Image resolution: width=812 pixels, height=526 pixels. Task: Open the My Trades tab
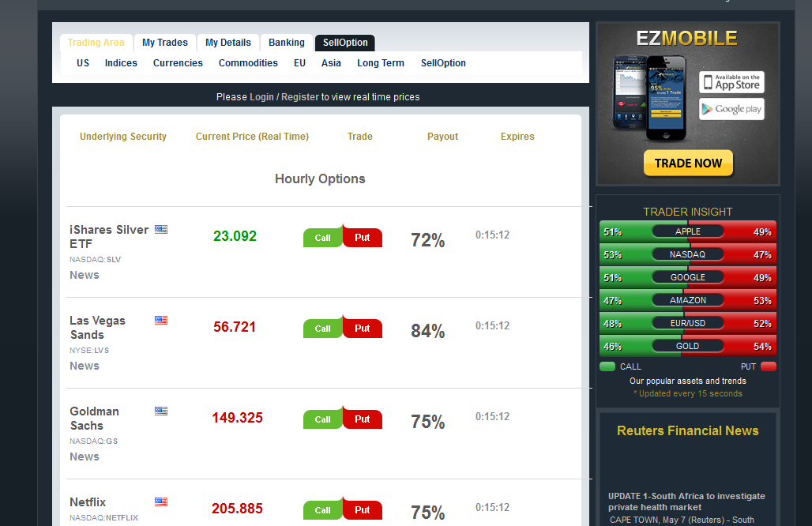164,43
